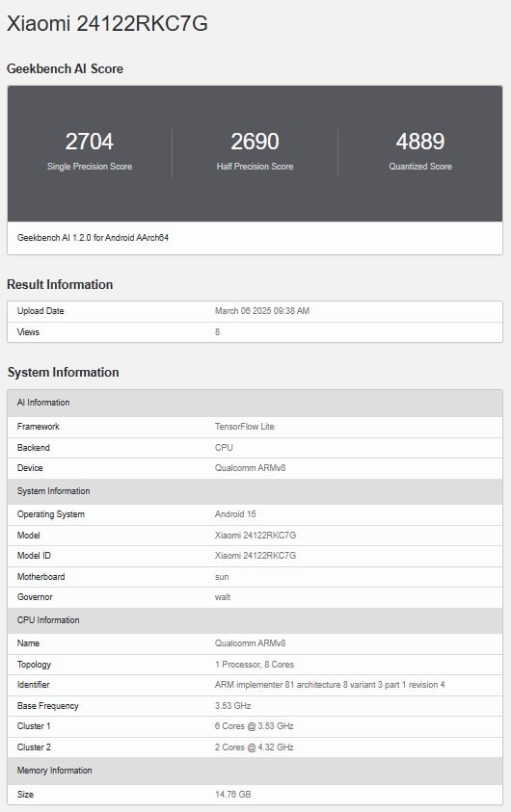Click the Xiaomi 24122RKC7G page title

[x=107, y=24]
